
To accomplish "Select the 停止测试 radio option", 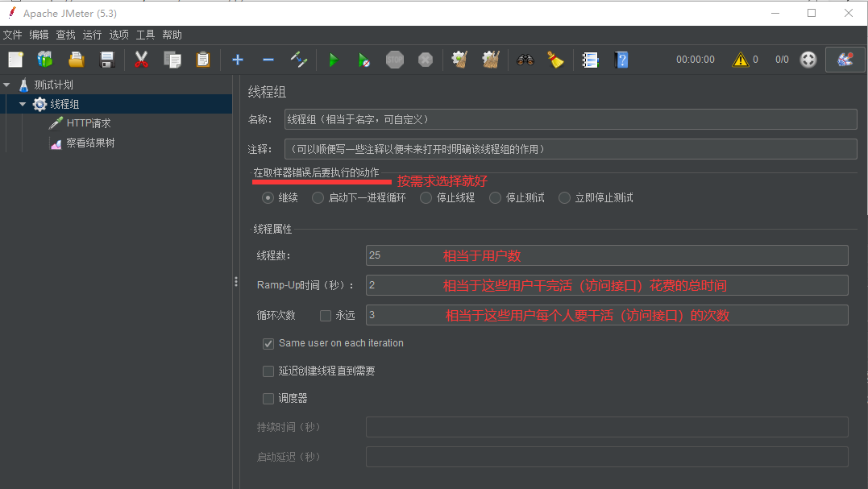I will coord(495,198).
